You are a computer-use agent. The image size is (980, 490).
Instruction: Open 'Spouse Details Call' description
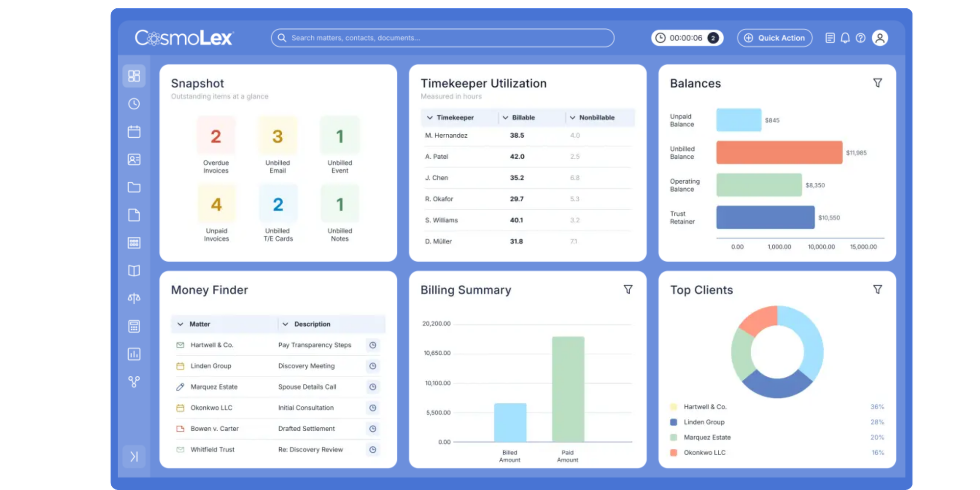click(307, 387)
